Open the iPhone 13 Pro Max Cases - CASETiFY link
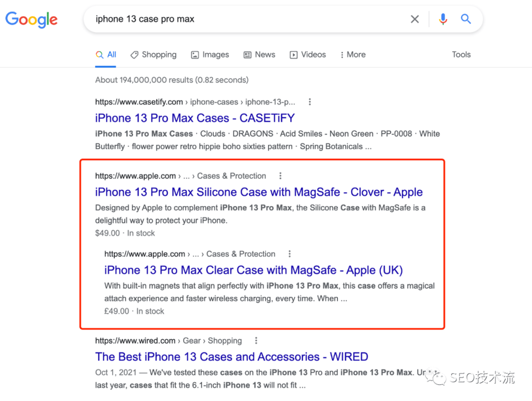 [x=195, y=118]
